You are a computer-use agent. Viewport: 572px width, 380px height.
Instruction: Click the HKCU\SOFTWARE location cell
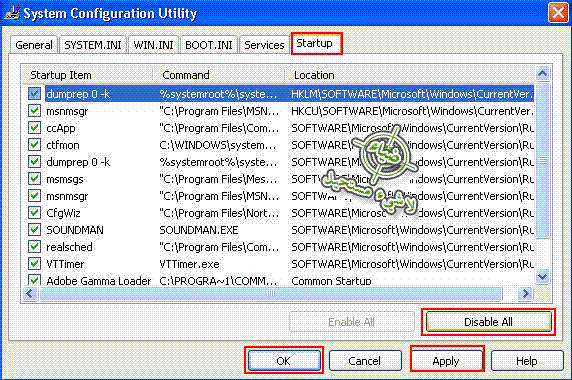click(x=412, y=111)
